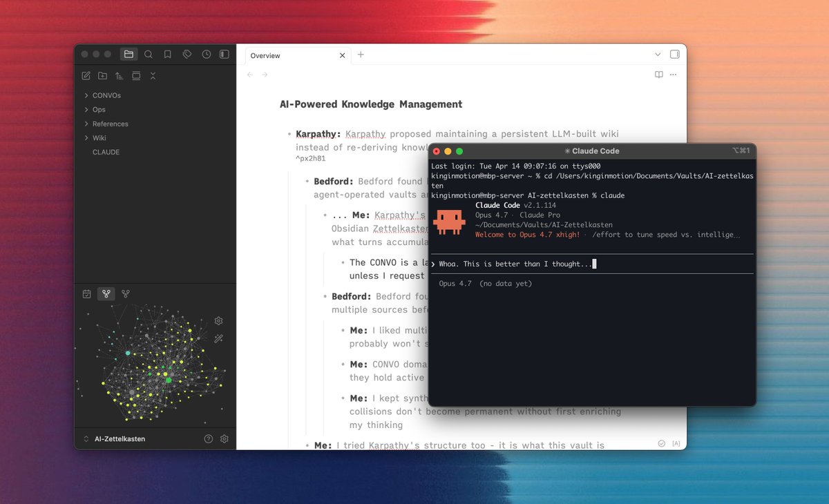The width and height of the screenshot is (829, 504).
Task: Open graph settings gear
Action: pyautogui.click(x=219, y=321)
